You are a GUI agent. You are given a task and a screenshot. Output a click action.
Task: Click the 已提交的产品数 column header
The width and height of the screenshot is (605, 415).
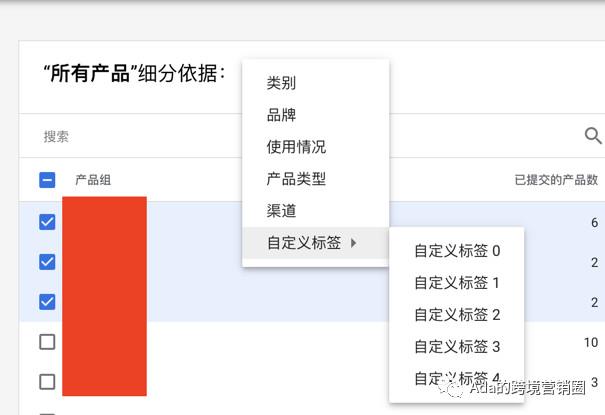pos(556,180)
